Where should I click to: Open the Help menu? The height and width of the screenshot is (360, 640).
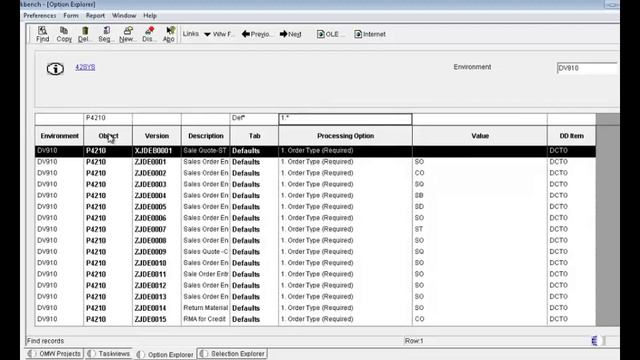pyautogui.click(x=150, y=16)
